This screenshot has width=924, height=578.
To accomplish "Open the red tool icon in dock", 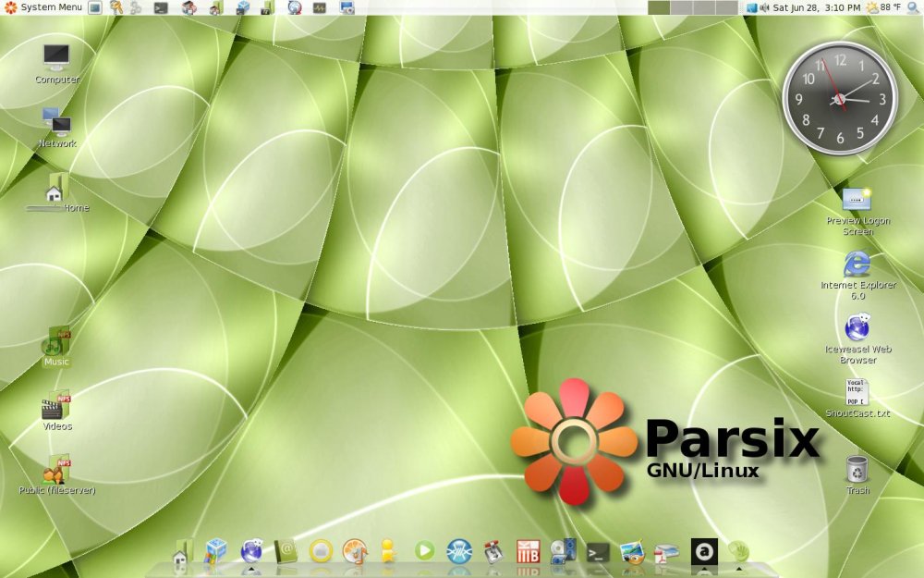I will pos(492,551).
